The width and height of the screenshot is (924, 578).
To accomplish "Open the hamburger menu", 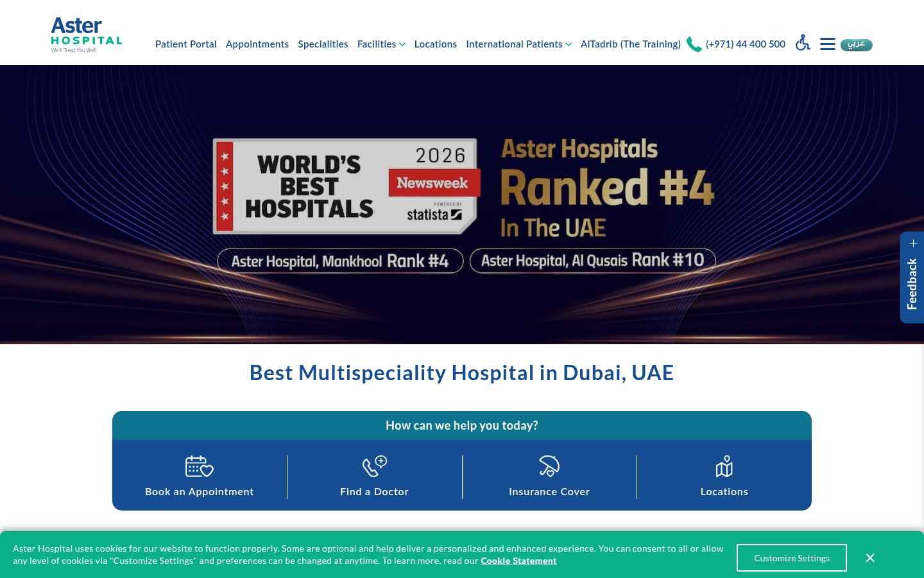I will (828, 44).
